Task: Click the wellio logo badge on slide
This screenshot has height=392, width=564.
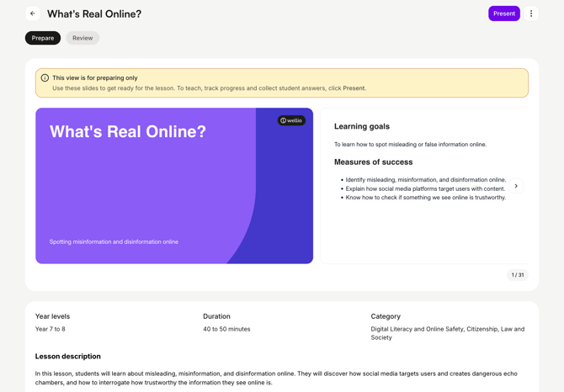Action: [291, 120]
